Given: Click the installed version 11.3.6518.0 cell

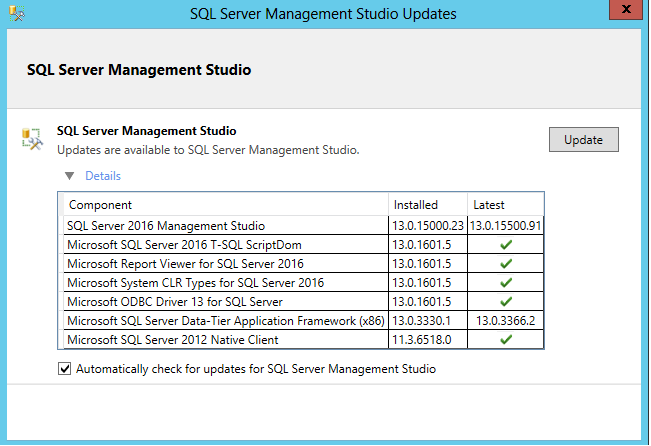Looking at the screenshot, I should point(422,340).
